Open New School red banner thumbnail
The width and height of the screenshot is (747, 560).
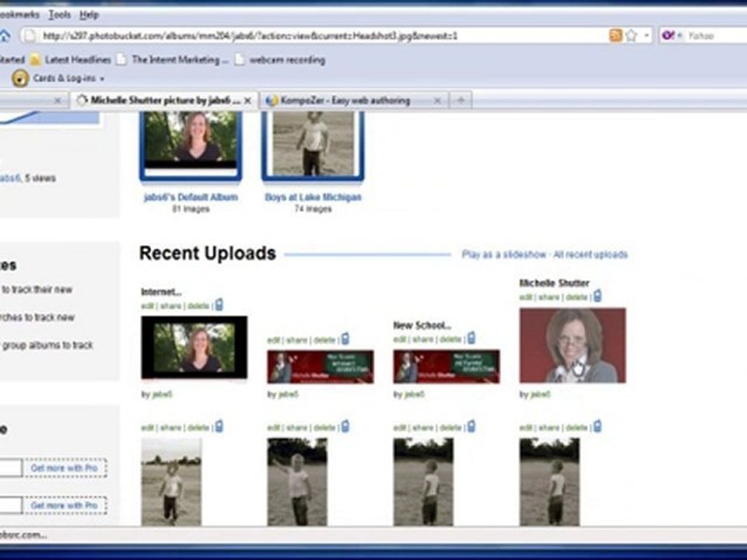447,366
